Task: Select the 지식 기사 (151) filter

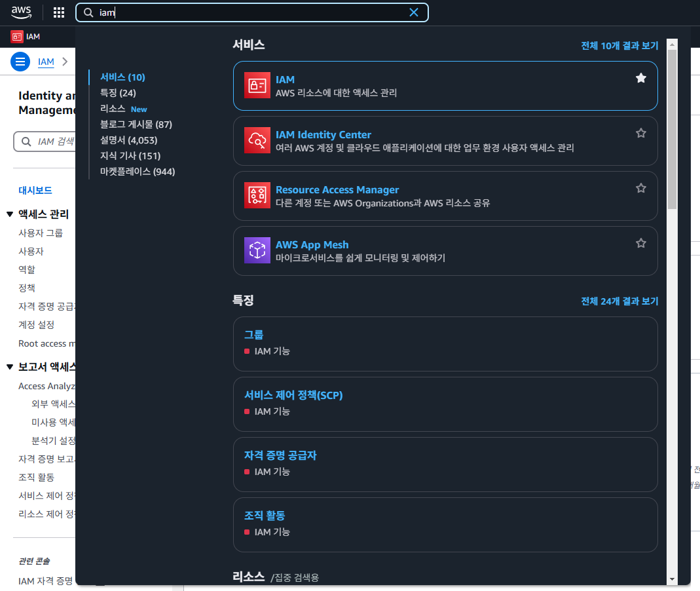Action: (130, 156)
